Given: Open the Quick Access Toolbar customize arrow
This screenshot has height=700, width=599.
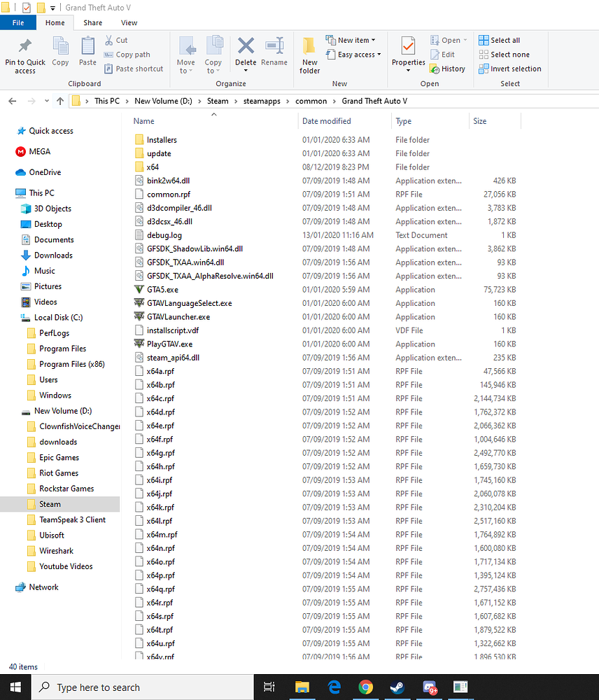Looking at the screenshot, I should click(52, 8).
